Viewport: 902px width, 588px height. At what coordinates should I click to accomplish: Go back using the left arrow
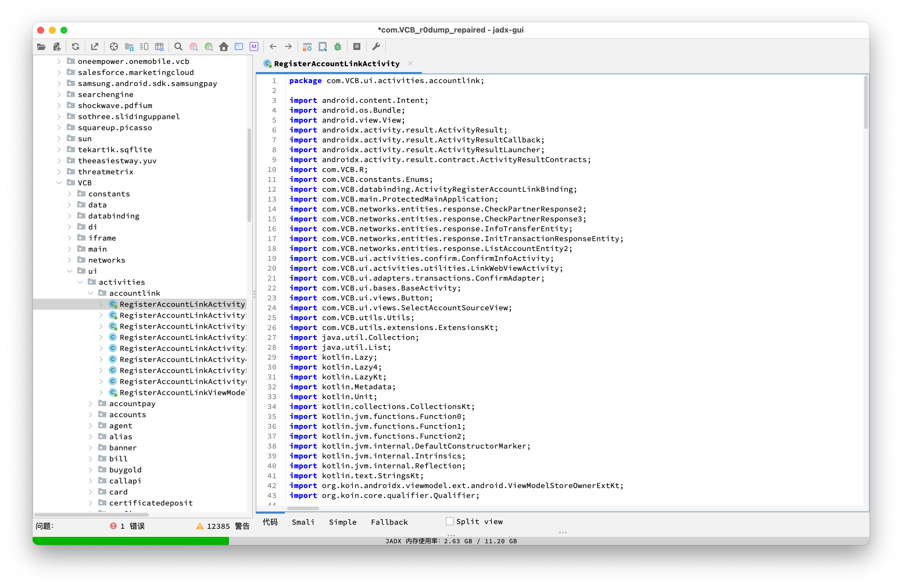point(273,46)
